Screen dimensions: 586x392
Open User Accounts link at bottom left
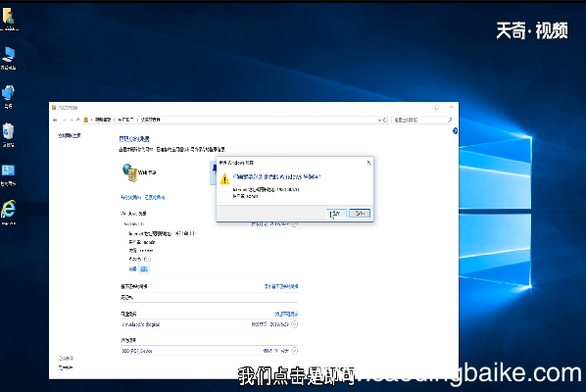(66, 367)
